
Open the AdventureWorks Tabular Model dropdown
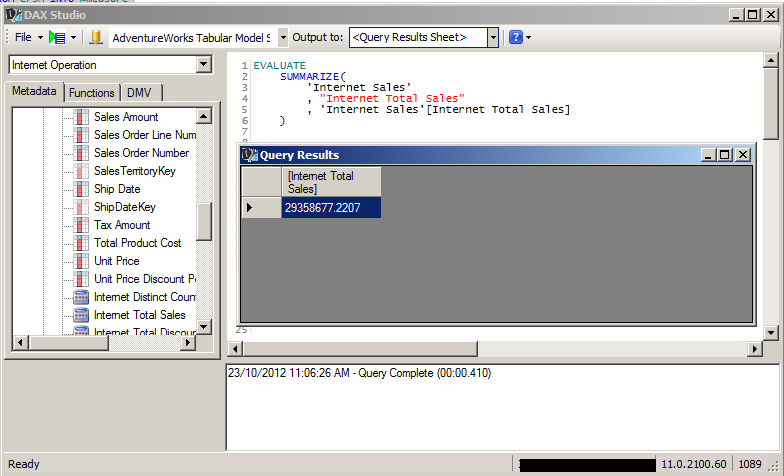283,38
